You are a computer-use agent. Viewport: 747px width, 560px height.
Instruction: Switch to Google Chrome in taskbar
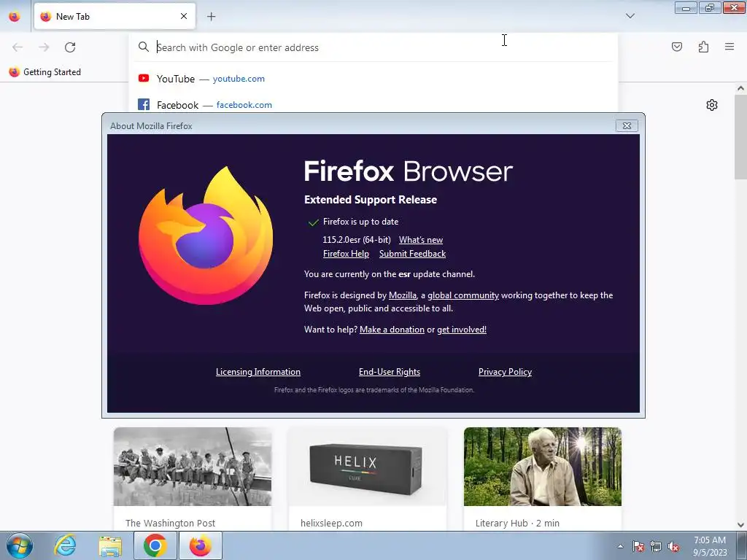[155, 545]
